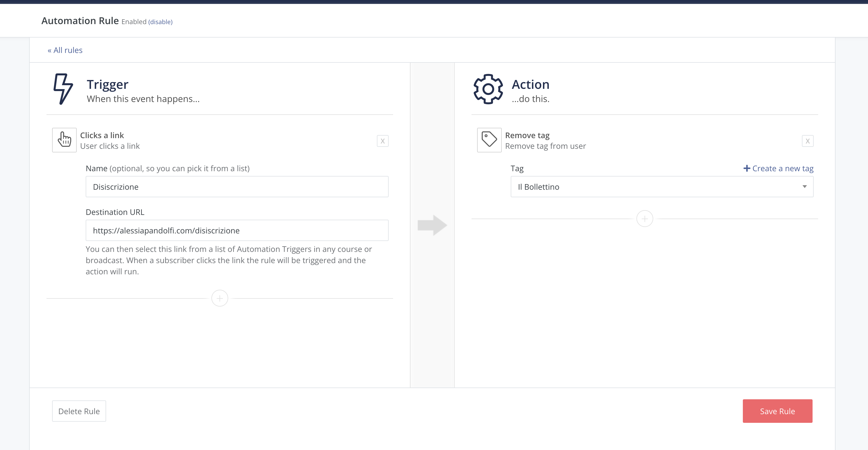
Task: Click the Remove tag label icon
Action: point(489,140)
